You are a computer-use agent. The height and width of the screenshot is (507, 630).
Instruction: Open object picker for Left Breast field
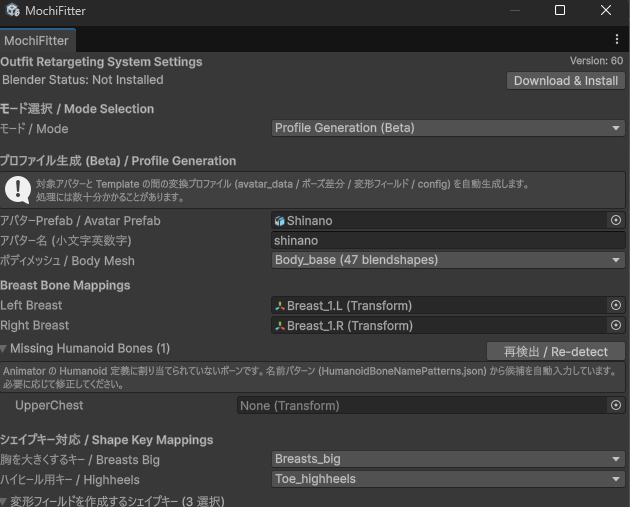point(616,305)
